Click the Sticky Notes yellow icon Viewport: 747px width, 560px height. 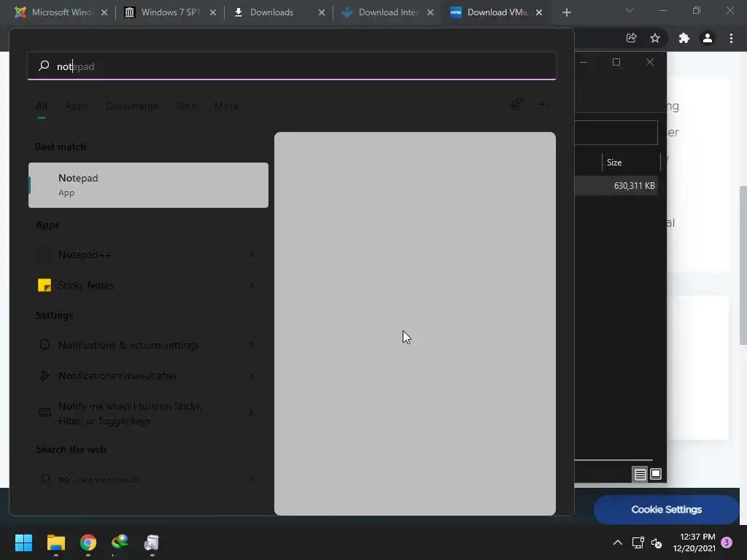44,285
